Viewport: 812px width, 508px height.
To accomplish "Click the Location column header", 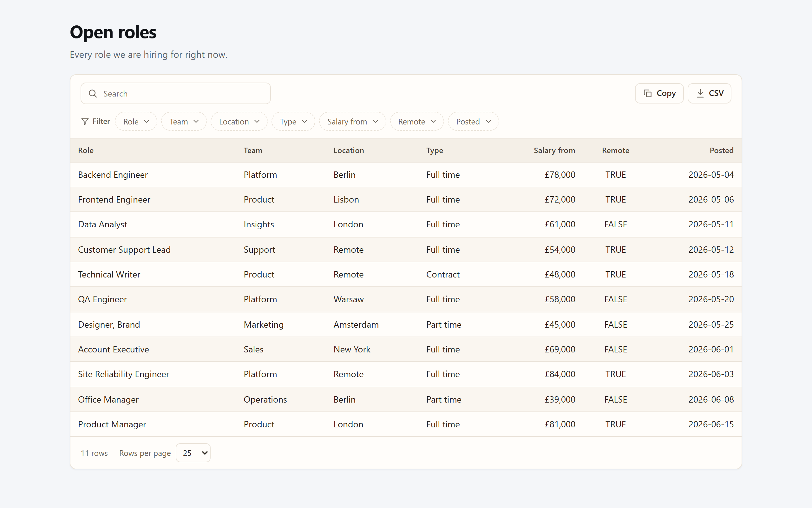I will tap(349, 150).
